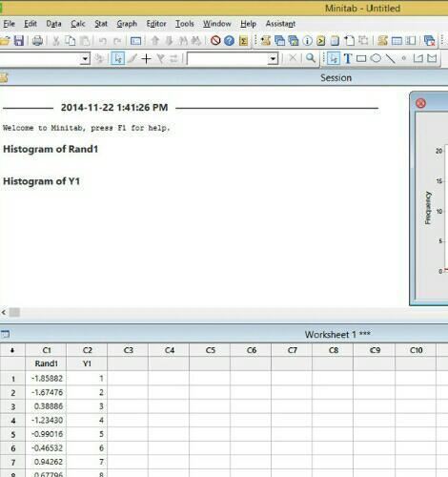Click the Show History prompt icon
This screenshot has height=477, width=448.
(321, 41)
